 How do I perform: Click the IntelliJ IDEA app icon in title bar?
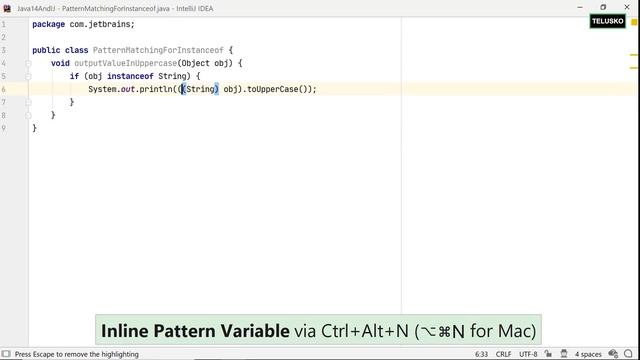coord(7,8)
